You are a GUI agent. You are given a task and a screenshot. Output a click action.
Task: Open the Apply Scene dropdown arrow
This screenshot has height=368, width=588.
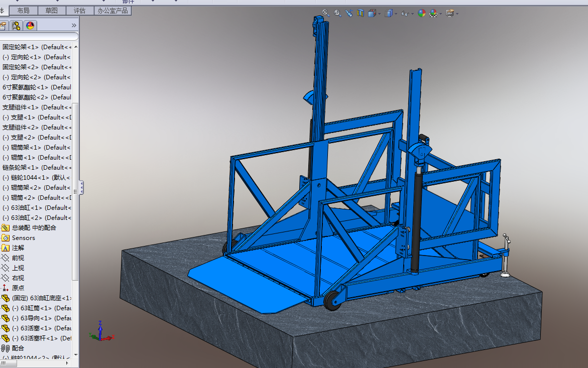441,14
